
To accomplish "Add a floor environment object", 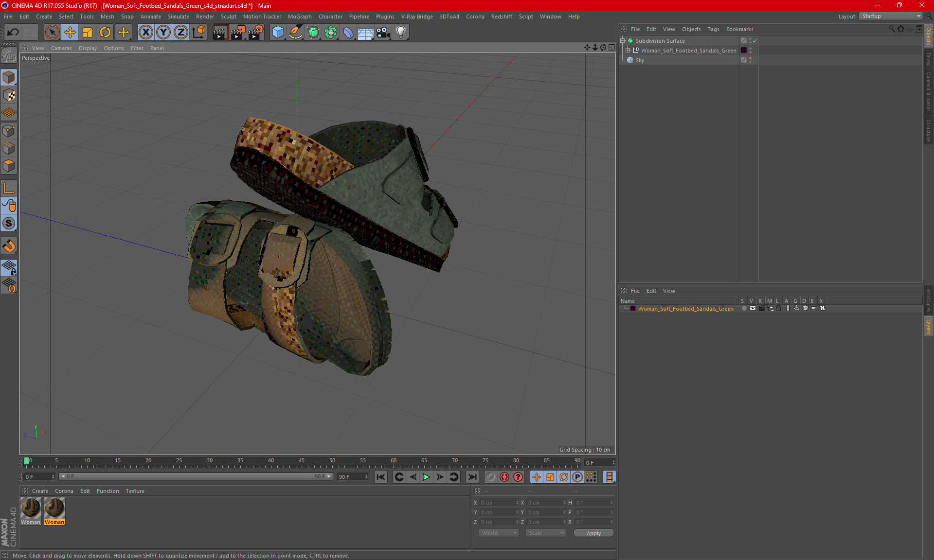I will click(365, 33).
